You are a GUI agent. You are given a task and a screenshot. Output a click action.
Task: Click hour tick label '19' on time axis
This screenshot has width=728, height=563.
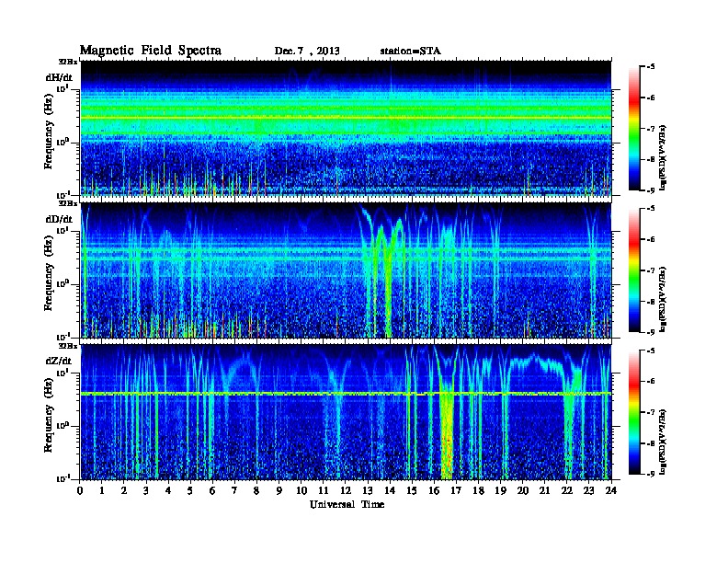pos(500,490)
